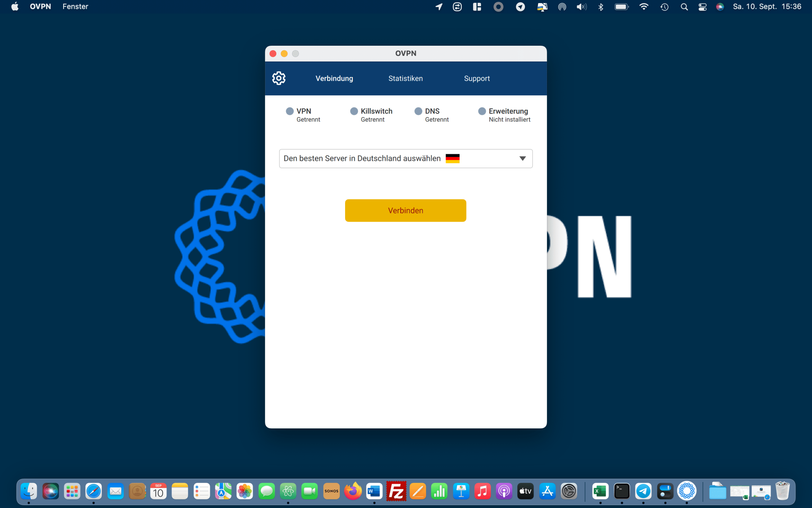Click the DNS status indicator dot
The height and width of the screenshot is (508, 812).
418,111
